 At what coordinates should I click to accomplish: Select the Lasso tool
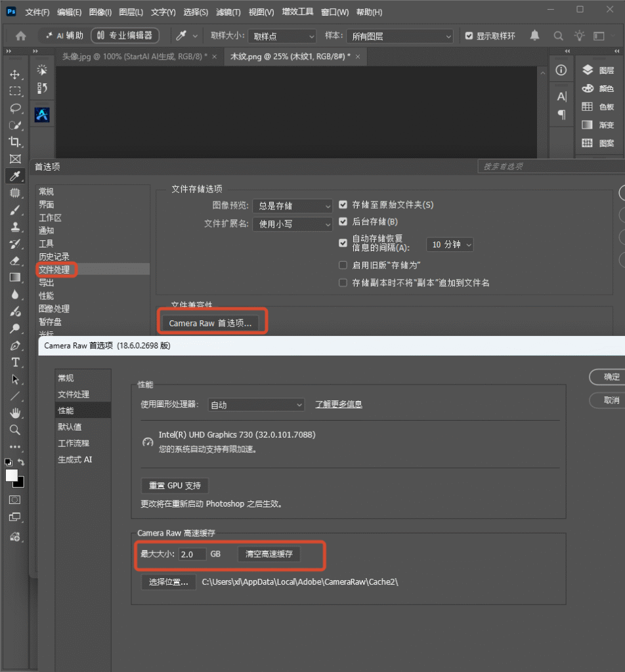pos(15,108)
